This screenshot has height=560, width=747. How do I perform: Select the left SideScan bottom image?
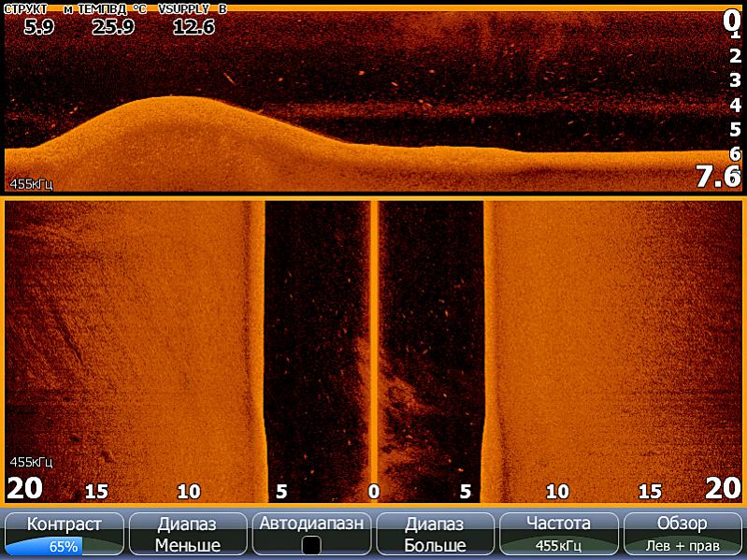(x=135, y=352)
